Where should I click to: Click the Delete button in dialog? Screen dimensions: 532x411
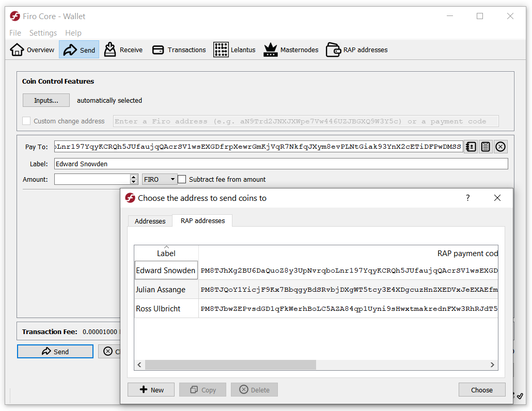(254, 390)
